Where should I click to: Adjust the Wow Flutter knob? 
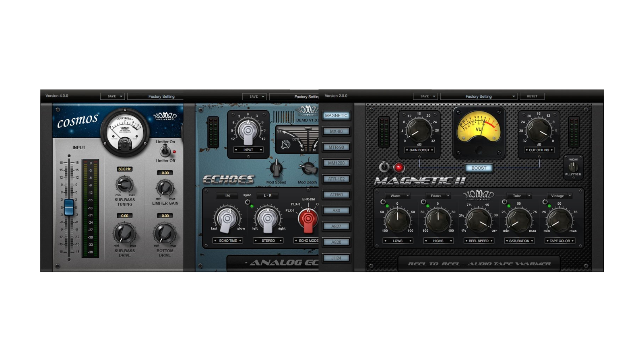[573, 167]
